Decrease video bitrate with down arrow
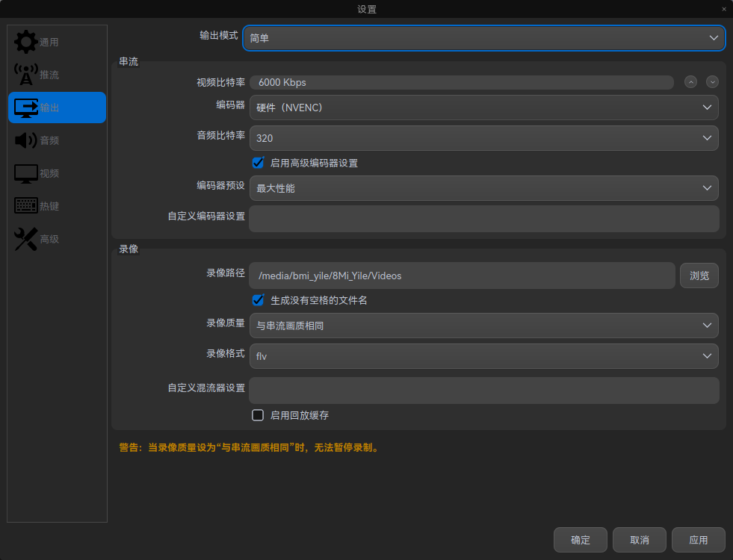 (x=712, y=82)
